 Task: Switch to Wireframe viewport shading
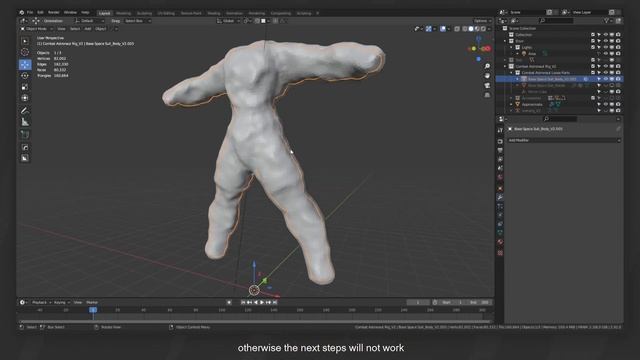[465, 29]
